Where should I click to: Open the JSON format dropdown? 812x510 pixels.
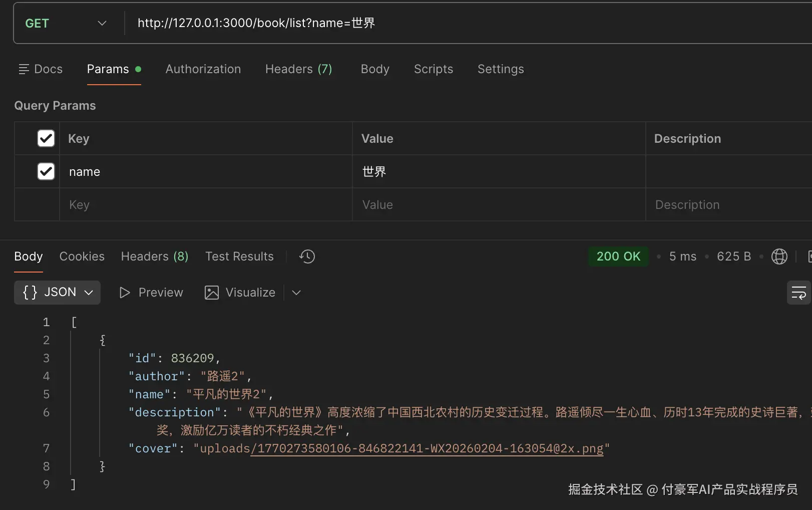tap(58, 293)
